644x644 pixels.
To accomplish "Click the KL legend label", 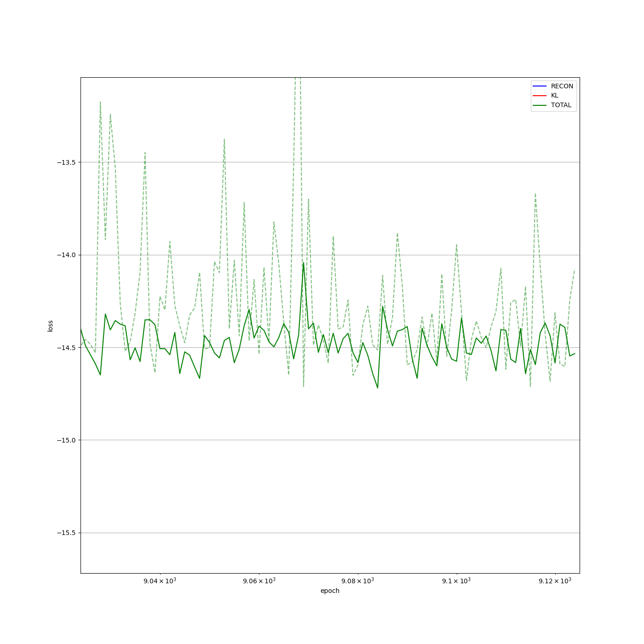I will point(554,96).
